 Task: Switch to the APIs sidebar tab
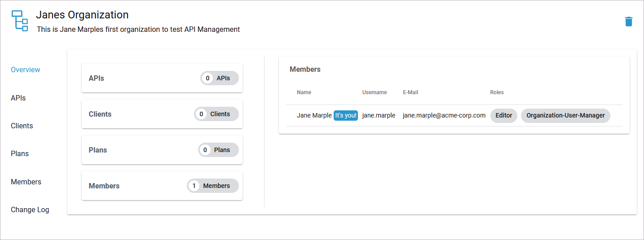click(x=18, y=98)
